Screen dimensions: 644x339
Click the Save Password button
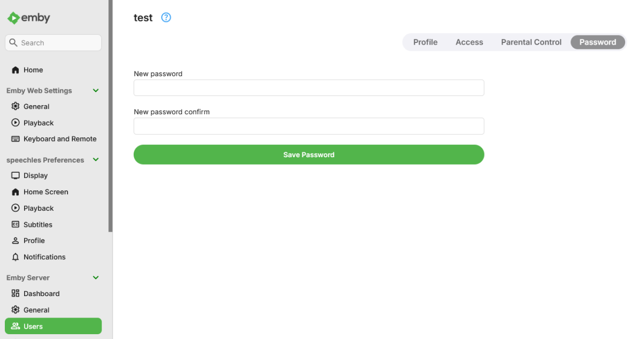coord(309,154)
